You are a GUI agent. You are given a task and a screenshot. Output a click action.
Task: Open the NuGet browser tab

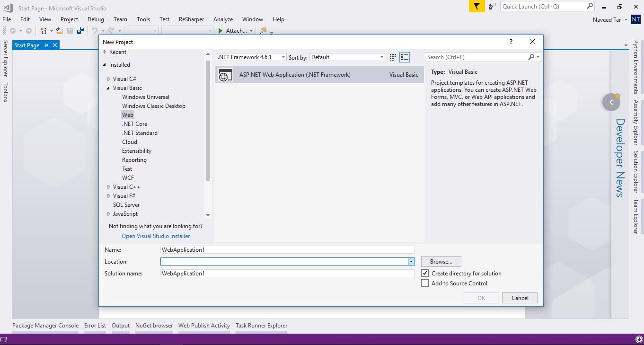coord(154,326)
